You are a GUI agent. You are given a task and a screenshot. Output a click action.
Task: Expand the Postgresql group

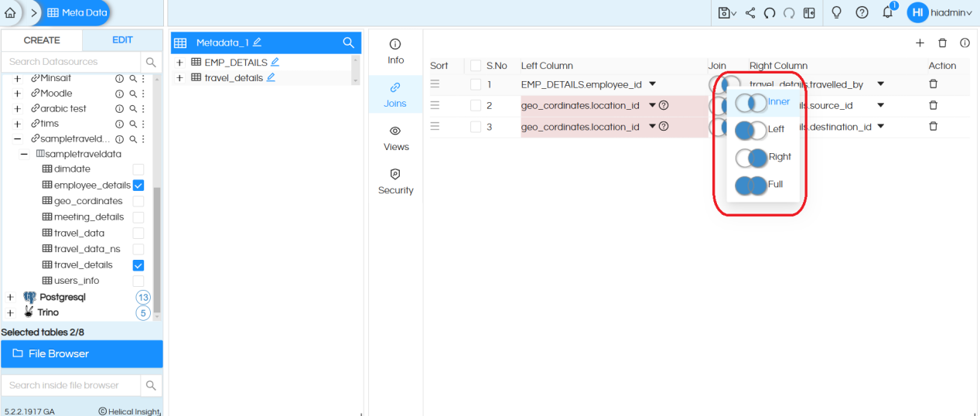tap(10, 297)
